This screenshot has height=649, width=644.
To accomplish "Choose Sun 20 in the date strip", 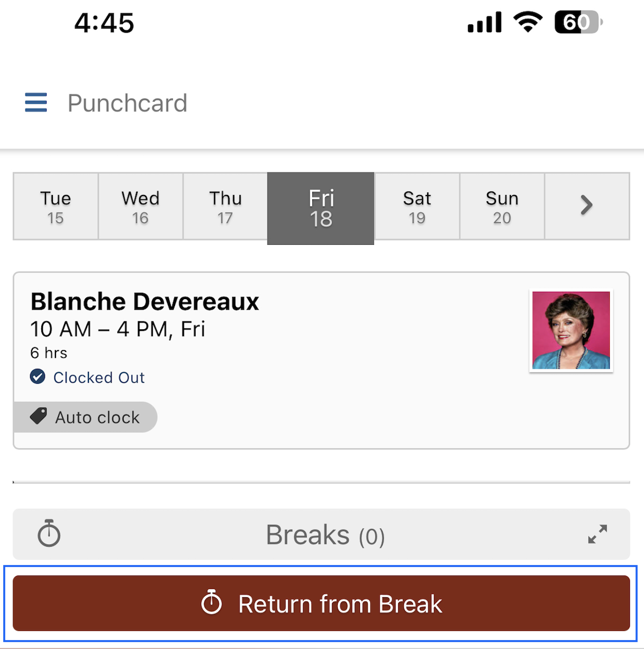I will click(x=502, y=206).
